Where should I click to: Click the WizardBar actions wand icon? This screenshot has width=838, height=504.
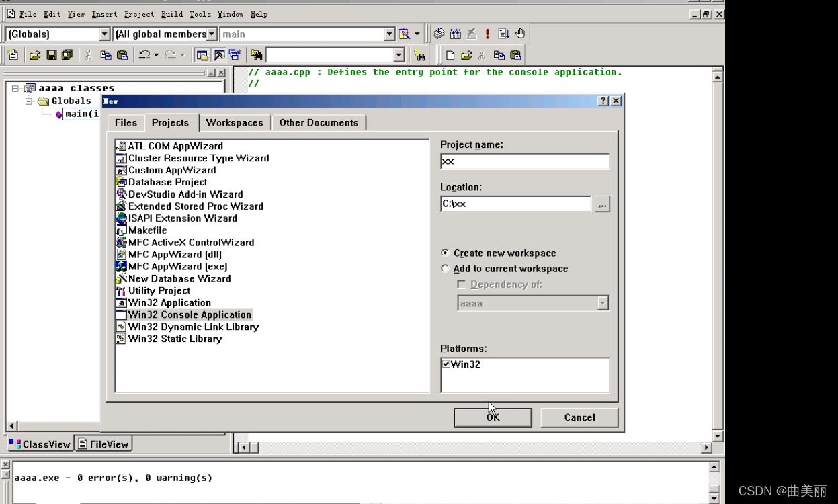404,34
